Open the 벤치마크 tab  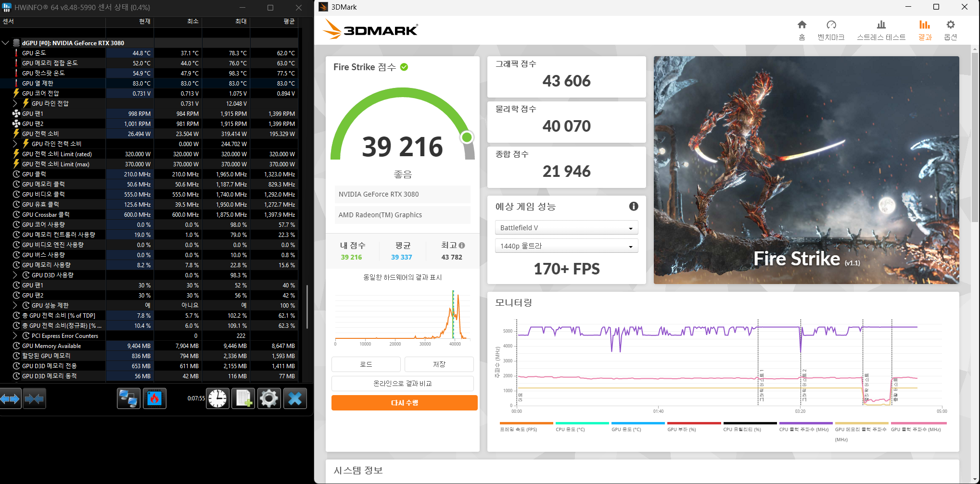(831, 30)
